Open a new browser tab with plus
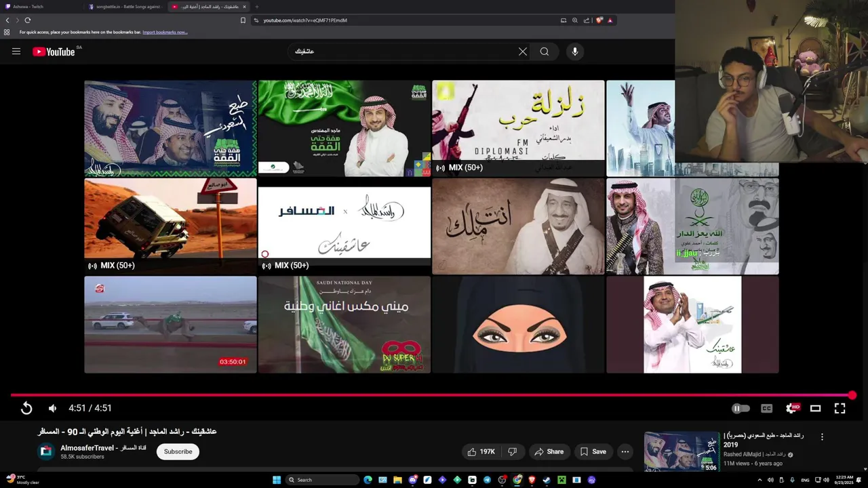868x488 pixels. tap(256, 7)
